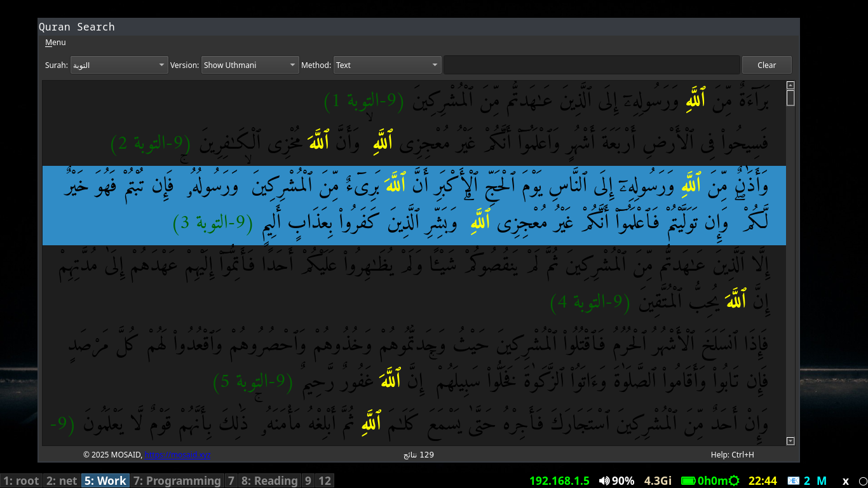Open the Surah dropdown showing التوبة
The width and height of the screenshot is (868, 488).
[119, 64]
